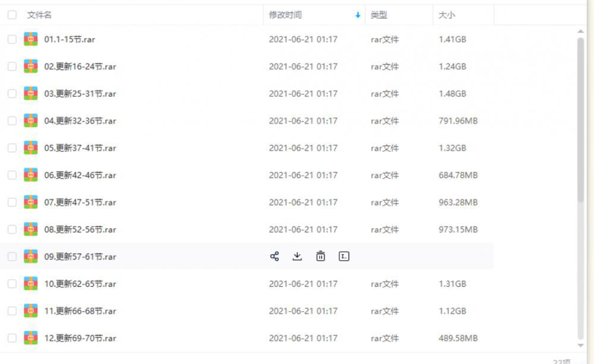Open file 05.更新37-41节.rar
Viewport: 594px width, 364px height.
tap(80, 148)
